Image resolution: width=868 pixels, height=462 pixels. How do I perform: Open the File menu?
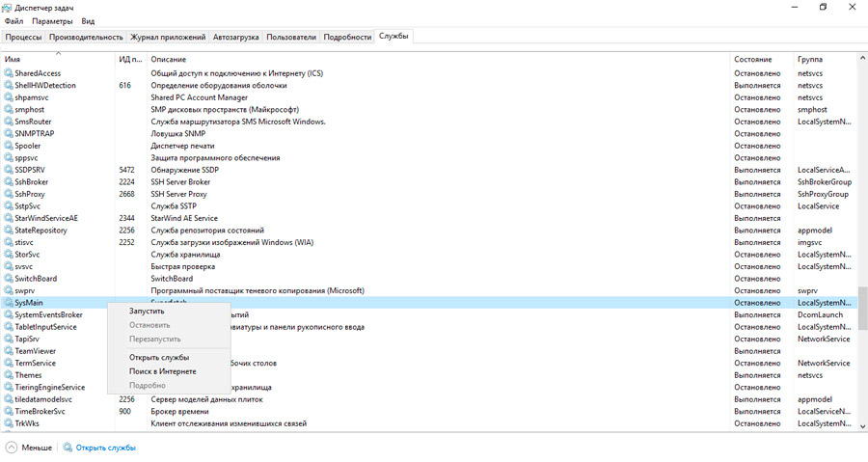[x=14, y=20]
